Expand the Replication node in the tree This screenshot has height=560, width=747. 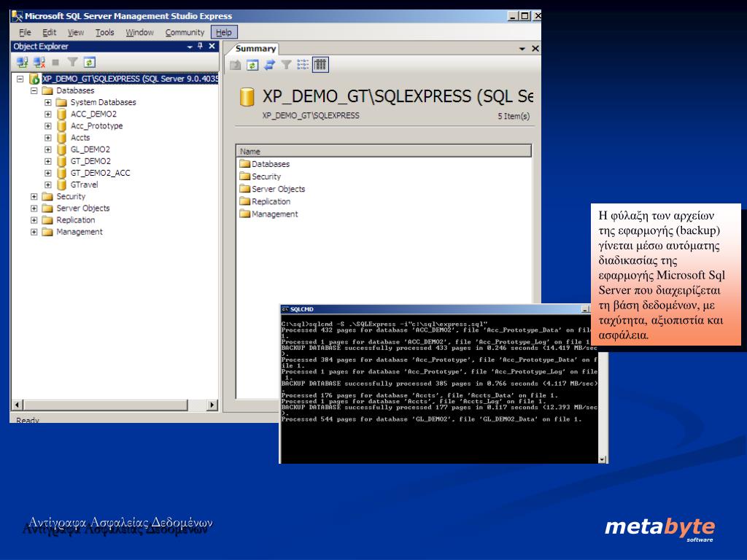34,220
